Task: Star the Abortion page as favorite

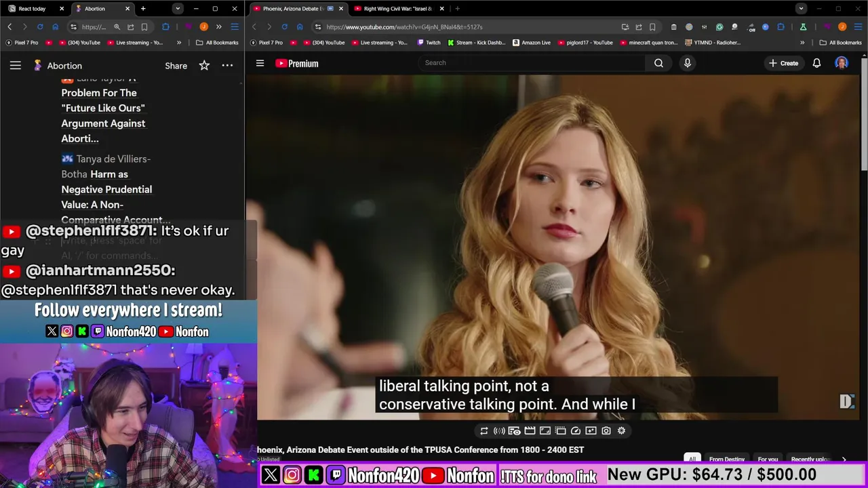Action: [x=204, y=66]
